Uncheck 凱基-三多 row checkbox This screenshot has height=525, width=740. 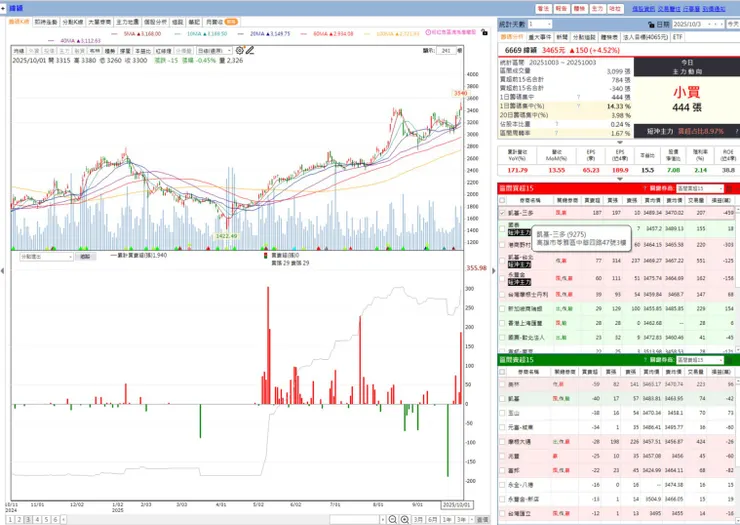tap(502, 213)
